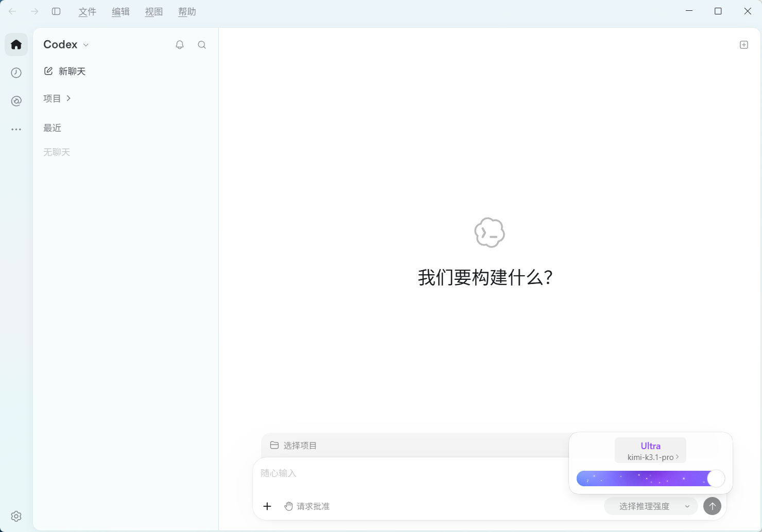
Task: Expand the 项目 section
Action: click(57, 98)
